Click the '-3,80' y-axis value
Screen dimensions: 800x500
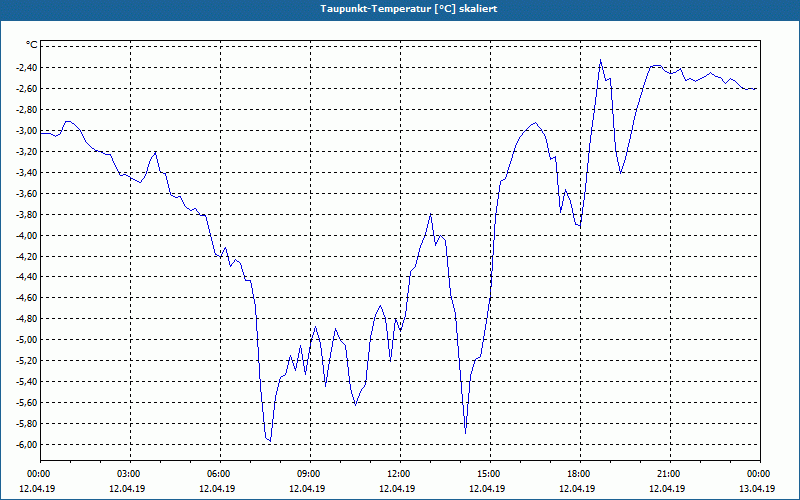click(x=26, y=214)
